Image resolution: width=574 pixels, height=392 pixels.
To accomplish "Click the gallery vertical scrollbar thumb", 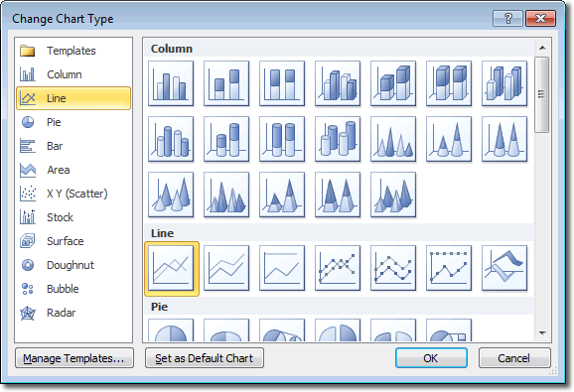I will [x=542, y=94].
